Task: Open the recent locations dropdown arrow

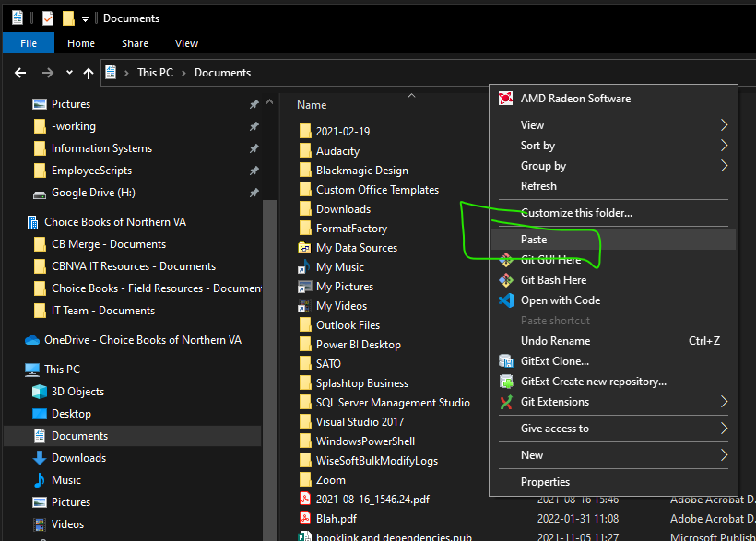Action: (69, 73)
